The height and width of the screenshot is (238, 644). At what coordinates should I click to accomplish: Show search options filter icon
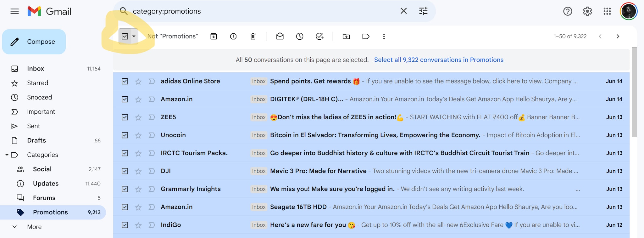click(423, 11)
